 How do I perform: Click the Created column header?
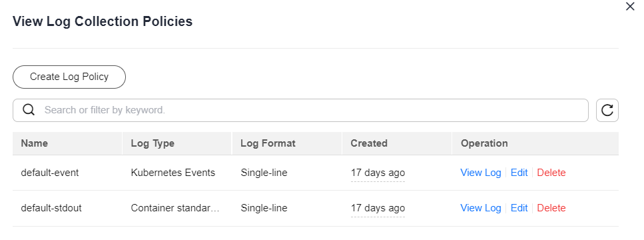pos(369,143)
